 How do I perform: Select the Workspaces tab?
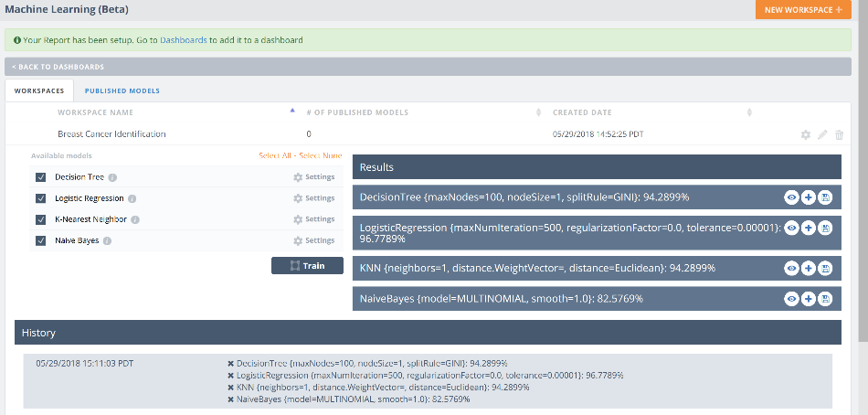[39, 90]
